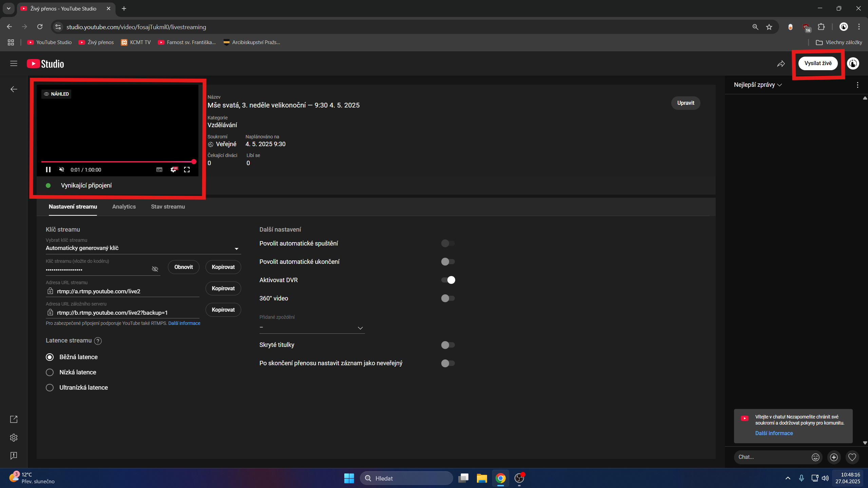
Task: Select Nízká latence radio option
Action: 50,372
